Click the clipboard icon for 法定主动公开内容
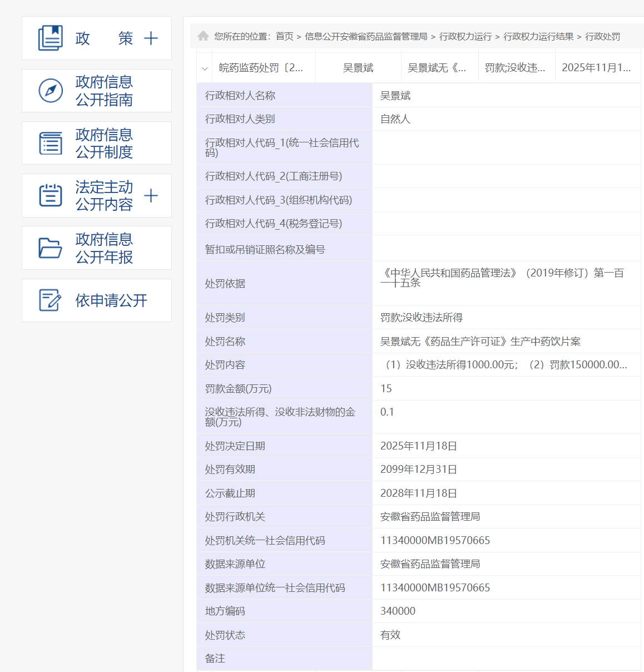 [x=51, y=195]
